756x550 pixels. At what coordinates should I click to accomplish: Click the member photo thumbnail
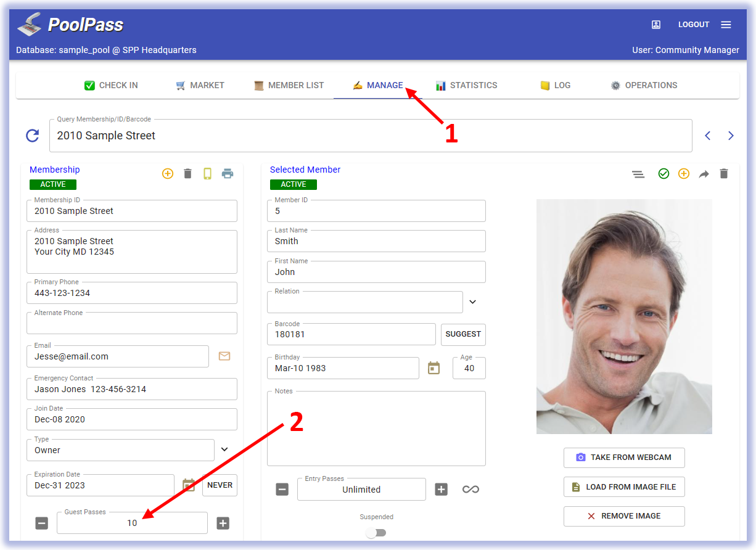coord(624,316)
